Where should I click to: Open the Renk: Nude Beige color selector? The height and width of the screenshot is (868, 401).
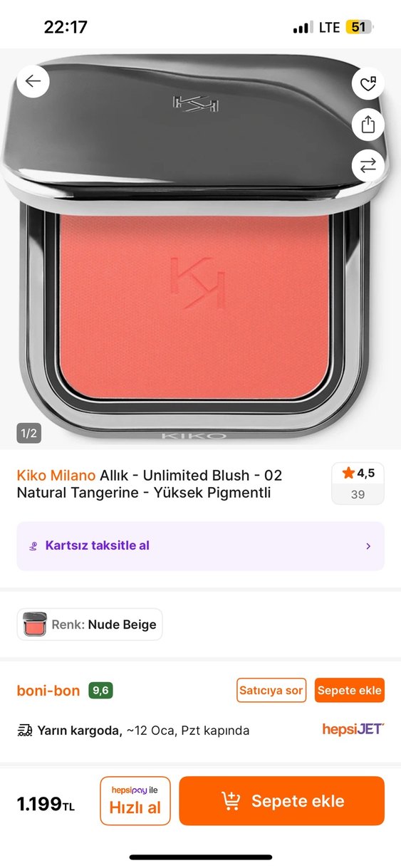[x=90, y=624]
